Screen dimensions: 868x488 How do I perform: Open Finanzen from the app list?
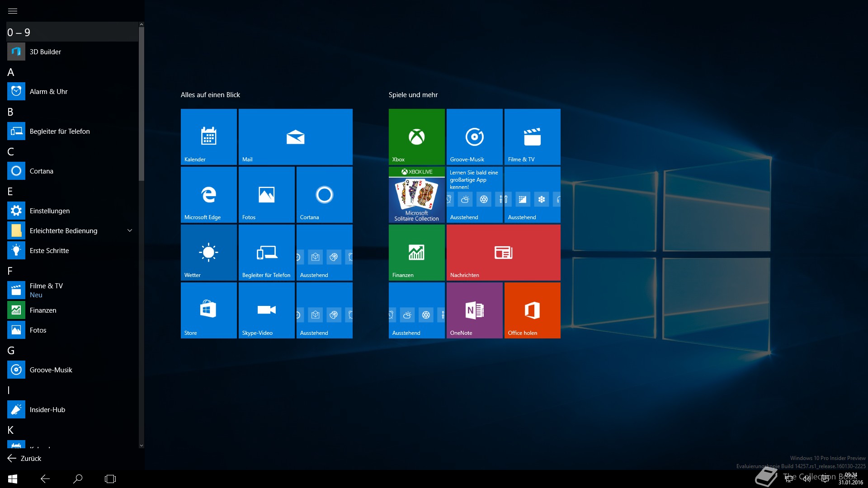(72, 310)
